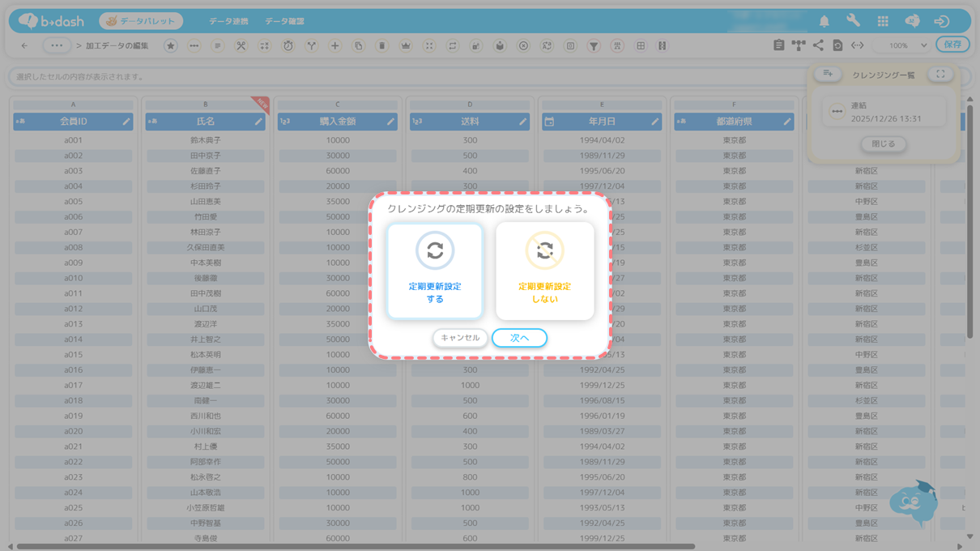The image size is (980, 551).
Task: Edit the 会員ID column header
Action: click(x=126, y=122)
